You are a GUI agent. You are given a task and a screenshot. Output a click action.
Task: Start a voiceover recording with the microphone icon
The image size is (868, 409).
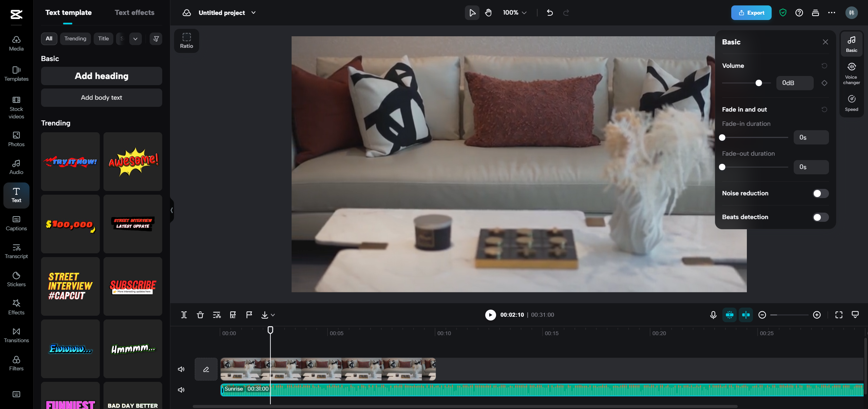713,315
